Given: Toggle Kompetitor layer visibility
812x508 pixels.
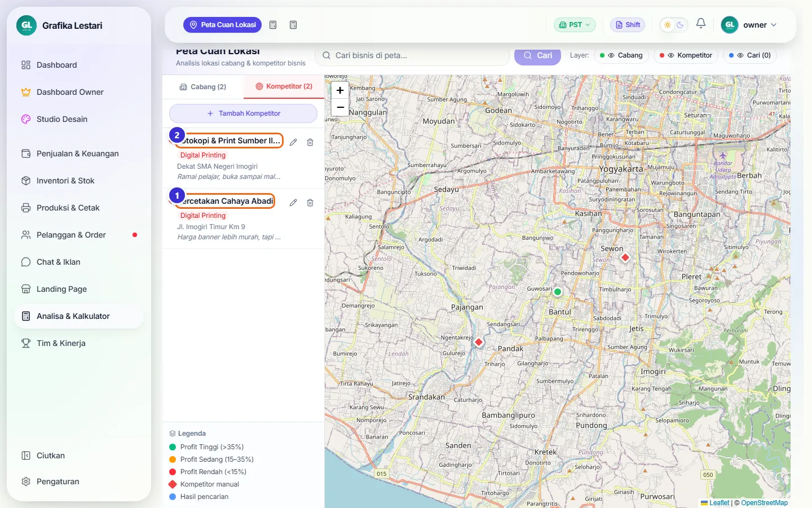Looking at the screenshot, I should coord(686,55).
